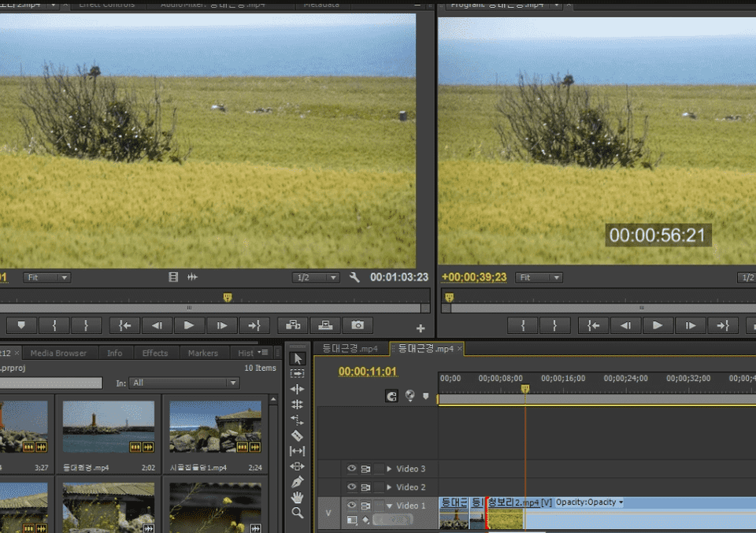Image resolution: width=756 pixels, height=533 pixels.
Task: Expand the Video 3 track
Action: [389, 468]
